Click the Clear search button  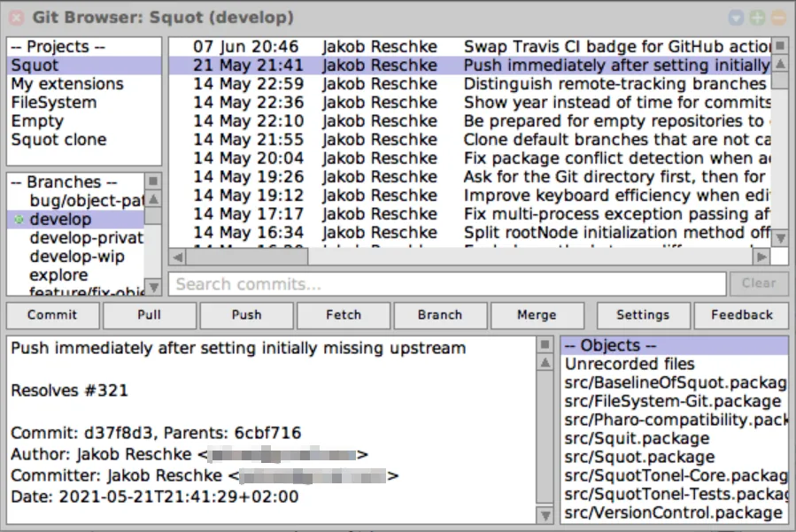tap(759, 284)
